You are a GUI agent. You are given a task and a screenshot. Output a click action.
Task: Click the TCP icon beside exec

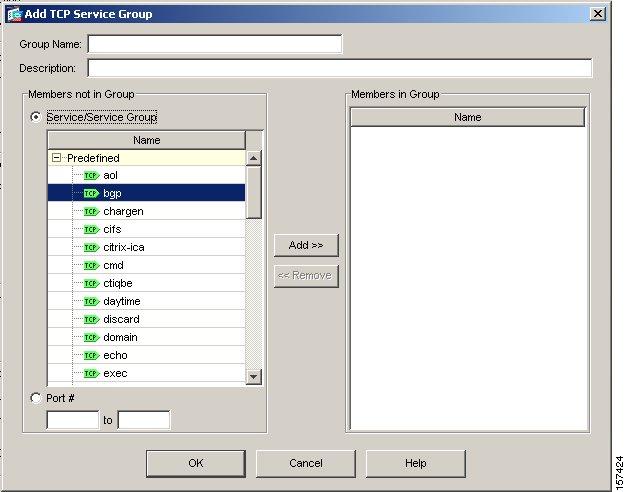click(92, 374)
